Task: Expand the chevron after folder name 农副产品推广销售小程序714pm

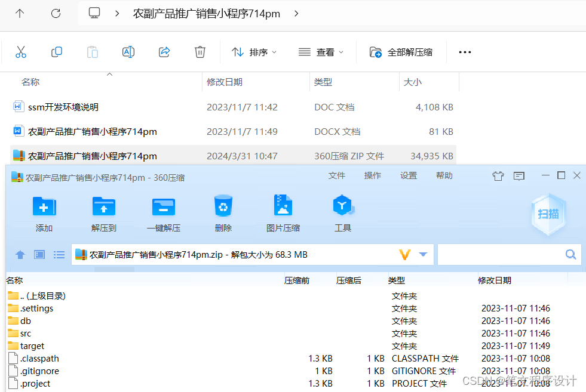Action: click(x=296, y=14)
